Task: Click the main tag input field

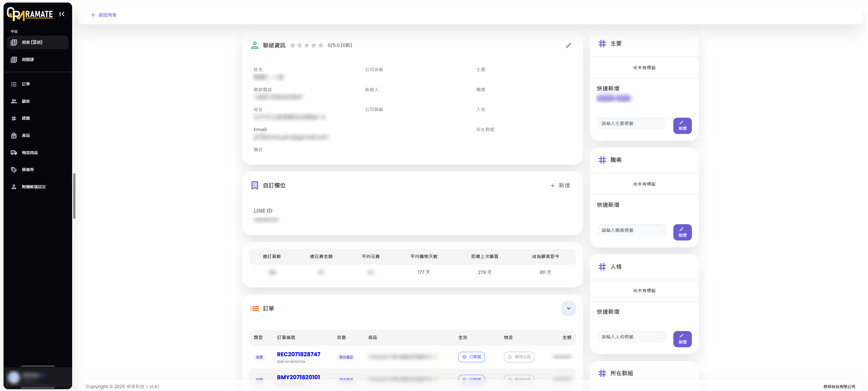Action: coord(631,124)
